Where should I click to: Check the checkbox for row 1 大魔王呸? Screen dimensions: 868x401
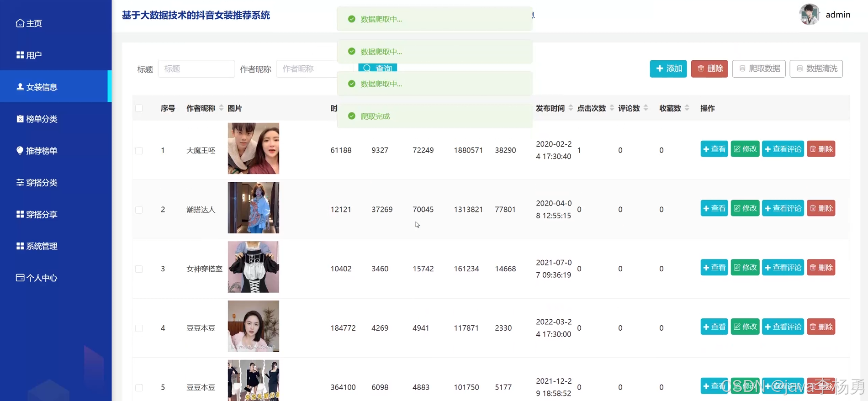coord(139,150)
